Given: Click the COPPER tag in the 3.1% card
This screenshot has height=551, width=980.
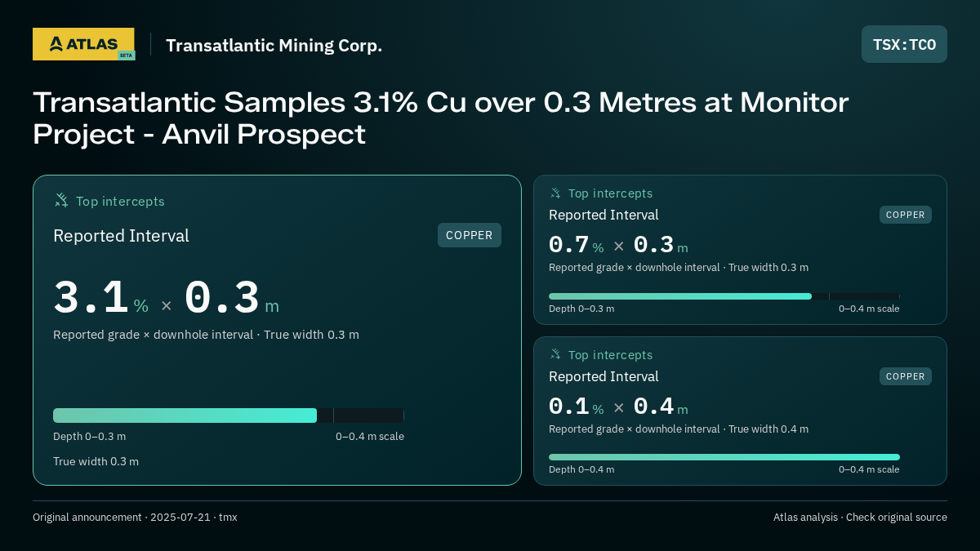Looking at the screenshot, I should coord(470,235).
